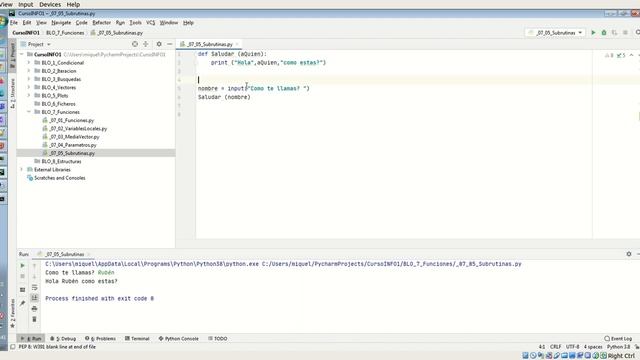Expand the BLO_4_Vectores folder

click(x=29, y=87)
